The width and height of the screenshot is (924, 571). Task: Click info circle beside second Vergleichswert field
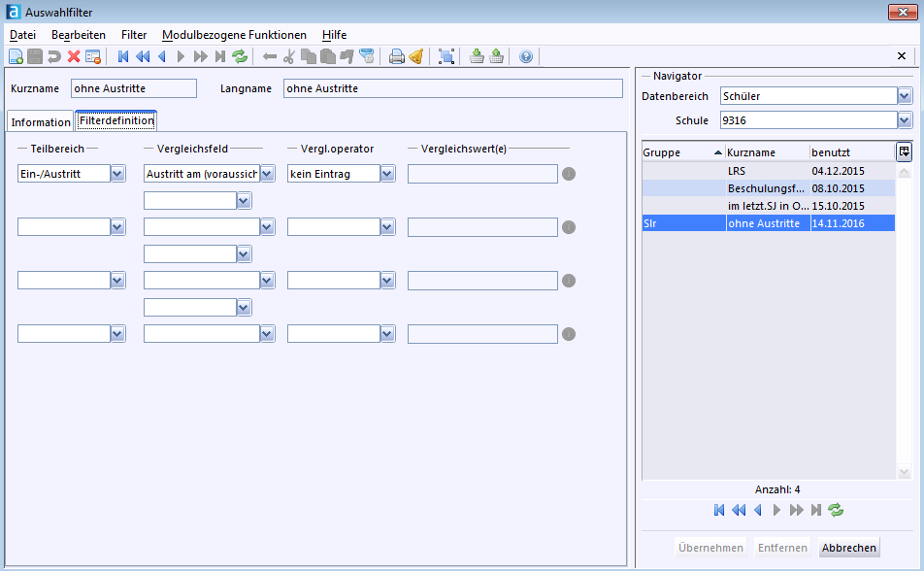(x=569, y=227)
